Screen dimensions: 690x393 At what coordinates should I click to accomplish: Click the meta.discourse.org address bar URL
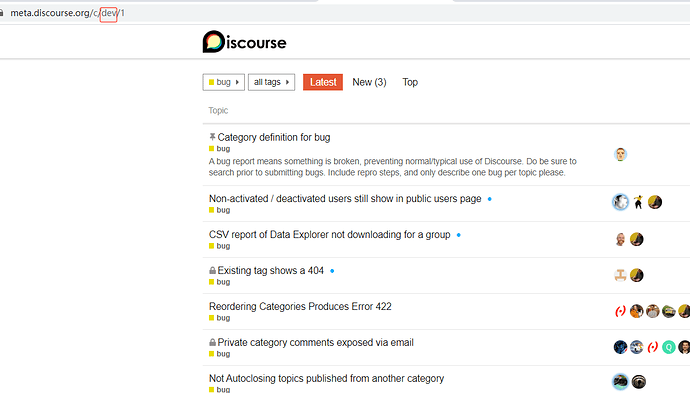pos(67,13)
